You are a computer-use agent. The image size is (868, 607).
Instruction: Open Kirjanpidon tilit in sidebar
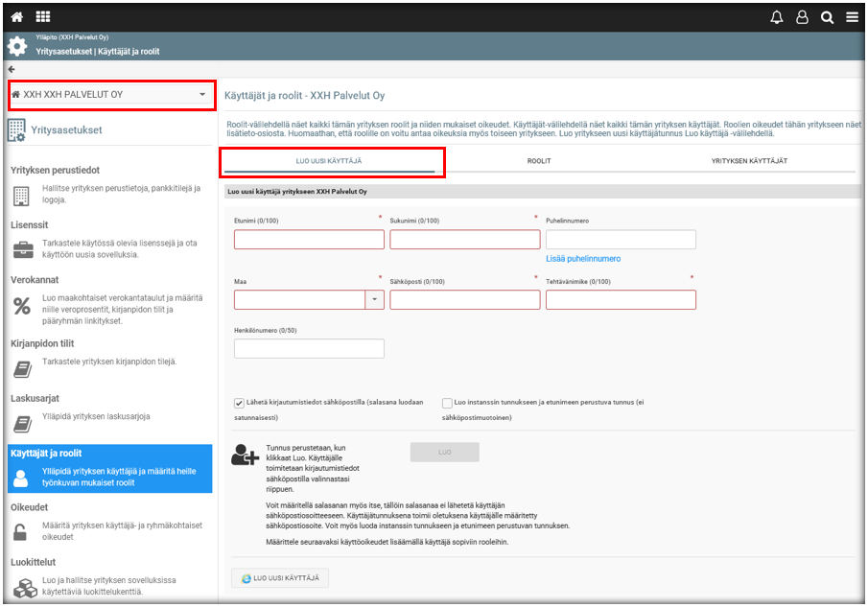point(42,343)
